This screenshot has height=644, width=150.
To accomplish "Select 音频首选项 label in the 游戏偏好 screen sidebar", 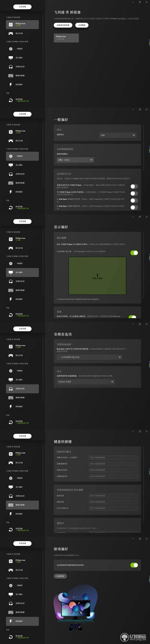I will point(20,604).
